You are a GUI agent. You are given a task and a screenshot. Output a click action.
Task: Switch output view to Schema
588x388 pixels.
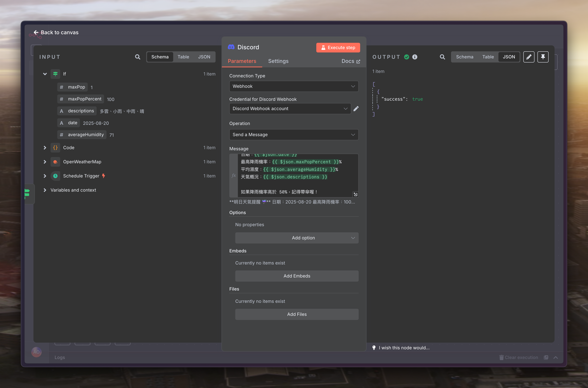click(x=464, y=57)
